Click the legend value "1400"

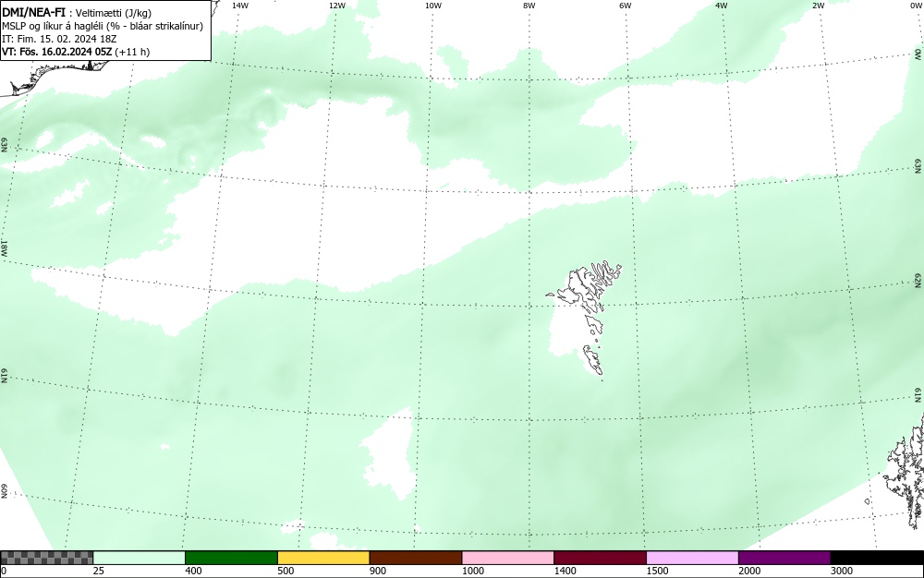pos(565,571)
